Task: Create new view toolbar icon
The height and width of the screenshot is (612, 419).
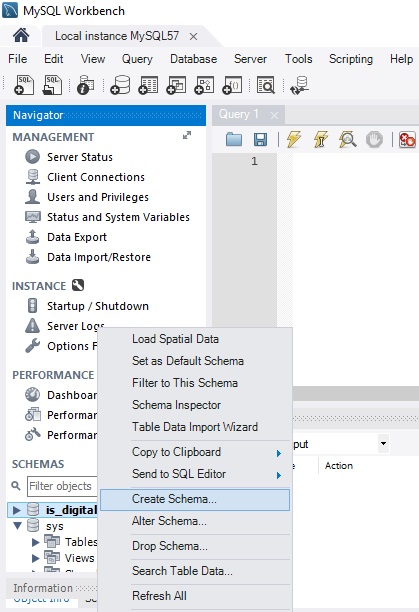Action: click(x=176, y=85)
